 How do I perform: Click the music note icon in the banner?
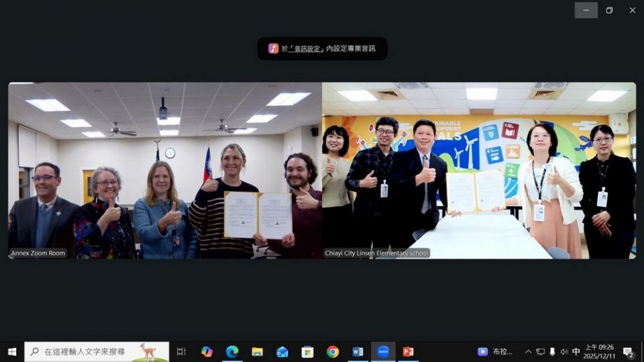click(x=274, y=48)
